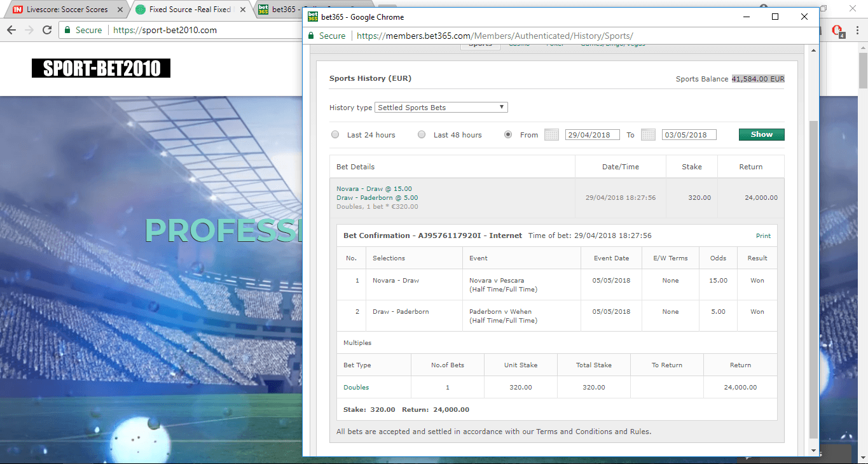Click the Multiples label
This screenshot has height=464, width=868.
(x=357, y=343)
